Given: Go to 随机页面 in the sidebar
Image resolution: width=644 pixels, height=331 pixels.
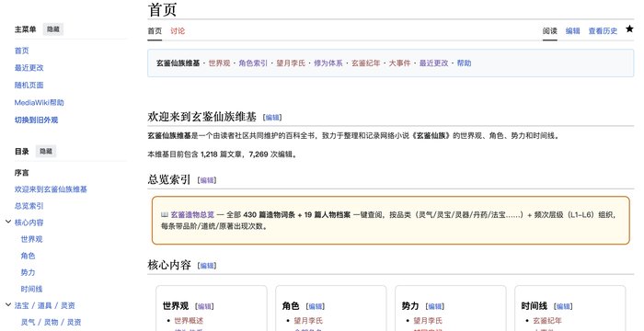Looking at the screenshot, I should click(x=29, y=85).
